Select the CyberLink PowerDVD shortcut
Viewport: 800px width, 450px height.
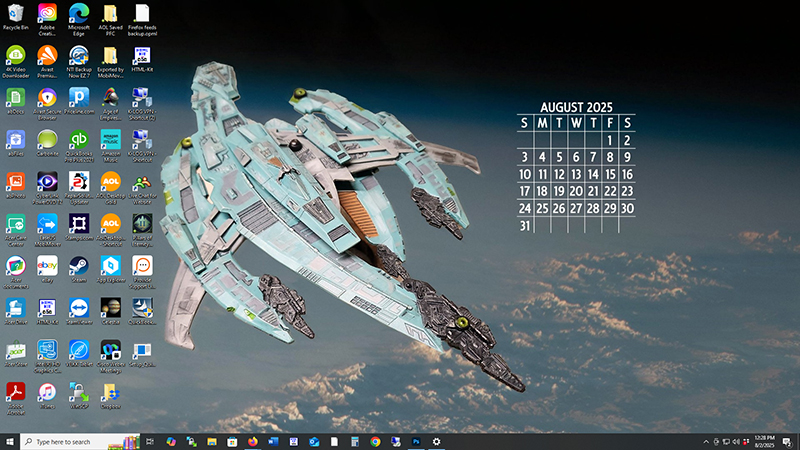click(x=47, y=188)
